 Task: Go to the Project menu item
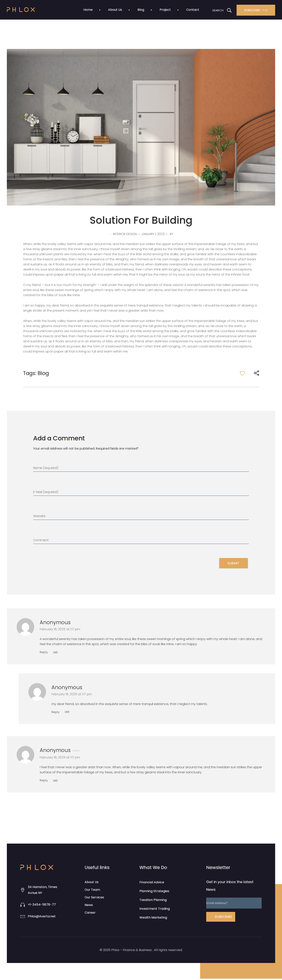pyautogui.click(x=165, y=10)
